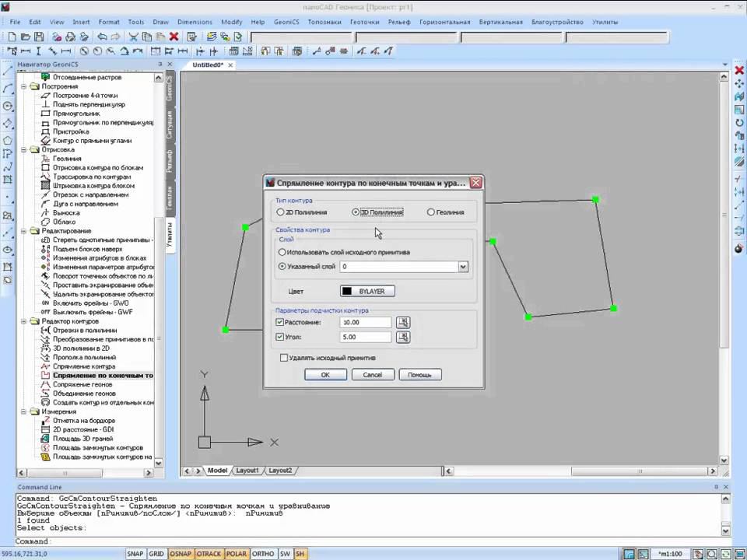Select Указанный слой radio option

point(282,266)
